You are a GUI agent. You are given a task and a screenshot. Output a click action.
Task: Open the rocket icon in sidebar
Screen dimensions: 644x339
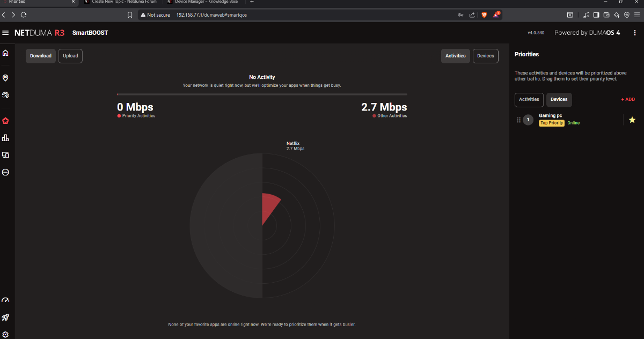pos(5,318)
